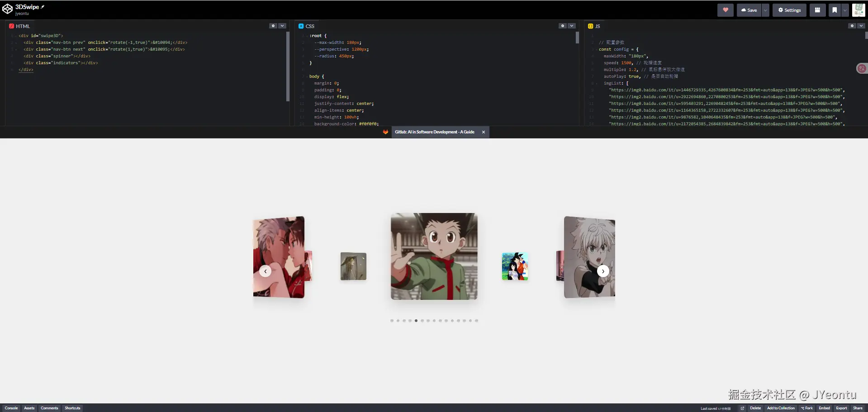Click the center Gon carousel image

(x=434, y=256)
